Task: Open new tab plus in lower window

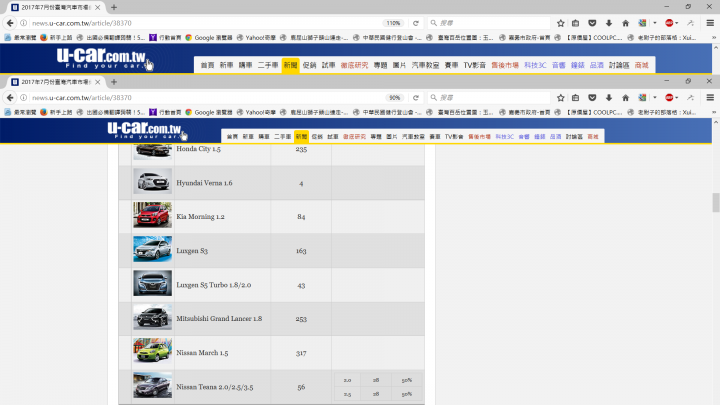Action: click(x=114, y=82)
